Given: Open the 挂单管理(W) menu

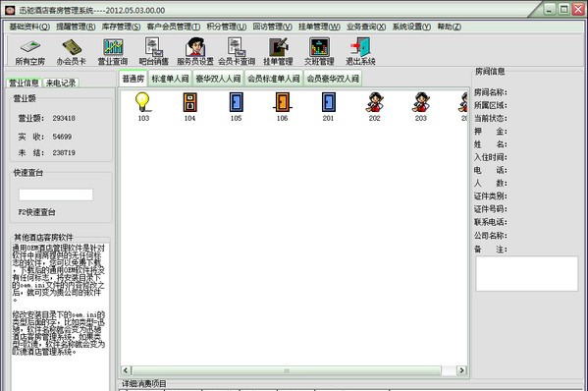Looking at the screenshot, I should pyautogui.click(x=319, y=27).
